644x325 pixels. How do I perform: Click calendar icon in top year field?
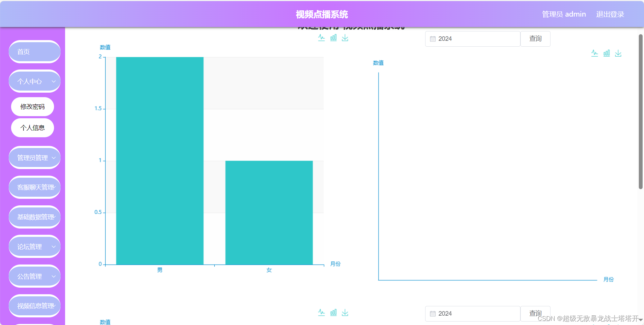tap(433, 39)
